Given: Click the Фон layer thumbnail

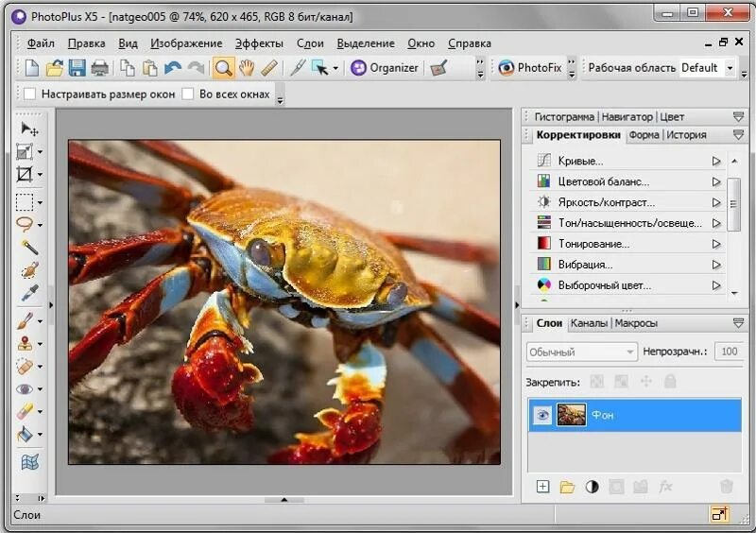Looking at the screenshot, I should click(x=572, y=415).
